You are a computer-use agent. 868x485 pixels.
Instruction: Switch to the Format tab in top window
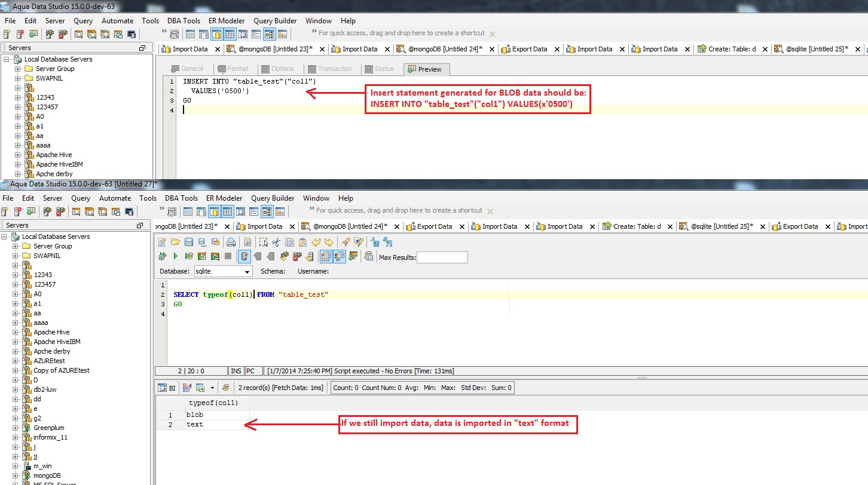(x=234, y=69)
